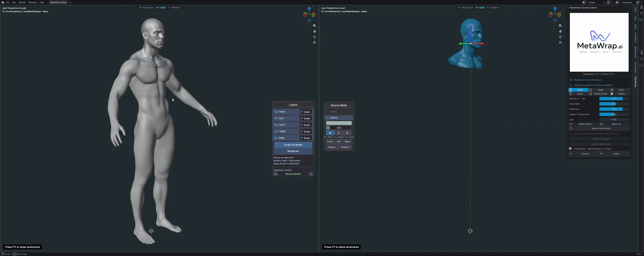Click the Definition slider
644x256 pixels.
coord(614,109)
